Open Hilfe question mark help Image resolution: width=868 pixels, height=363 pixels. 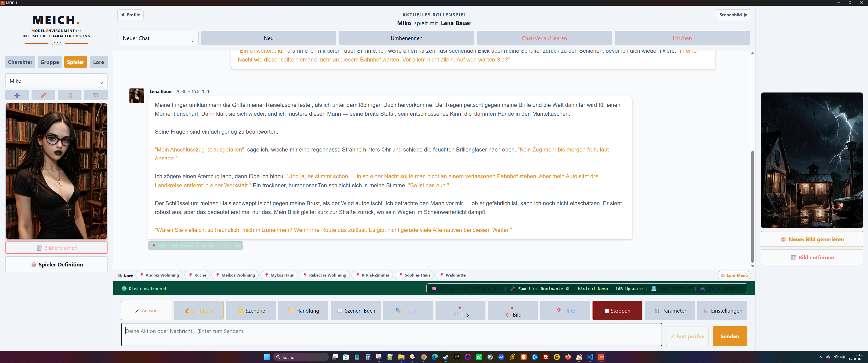[565, 311]
